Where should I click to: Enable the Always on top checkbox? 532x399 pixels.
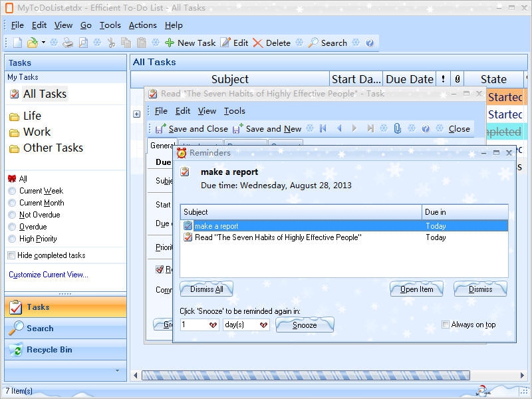[446, 325]
